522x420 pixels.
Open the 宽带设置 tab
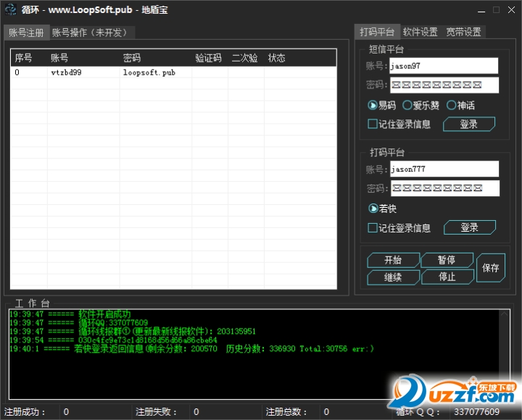click(x=464, y=32)
